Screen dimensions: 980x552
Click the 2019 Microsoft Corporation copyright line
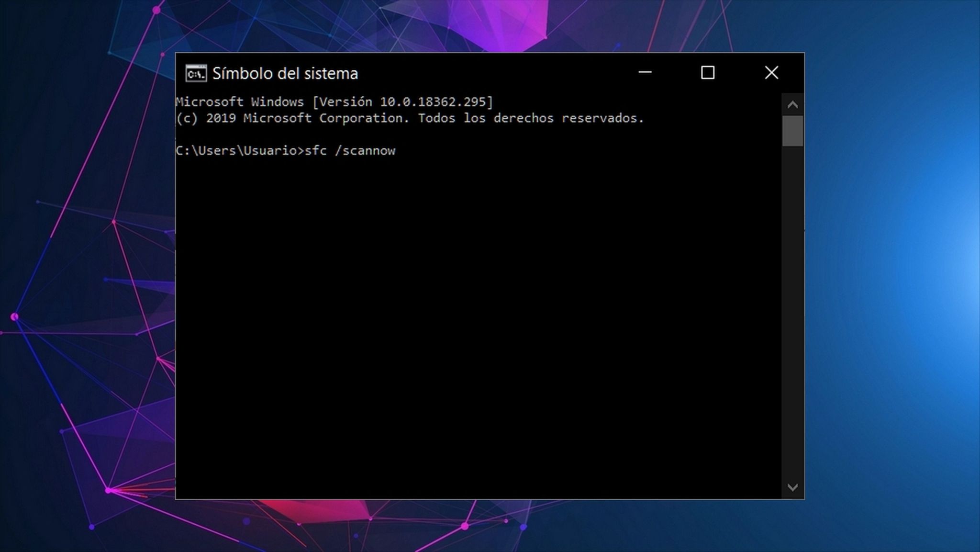click(x=409, y=118)
